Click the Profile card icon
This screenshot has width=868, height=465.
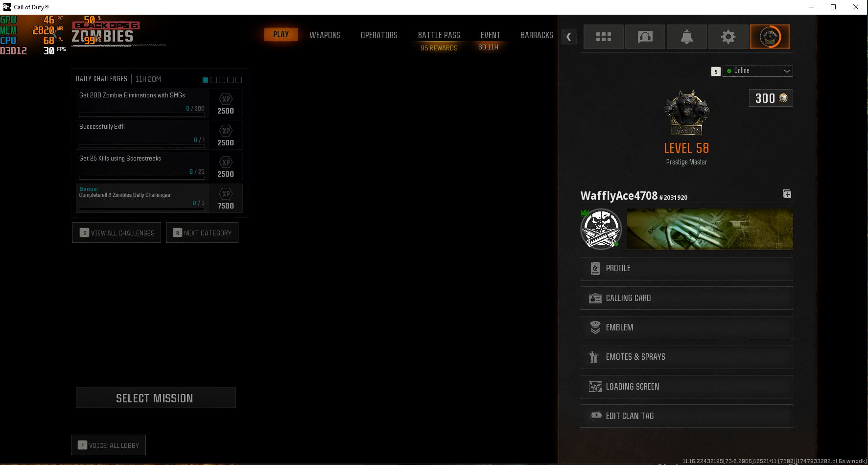coord(595,268)
